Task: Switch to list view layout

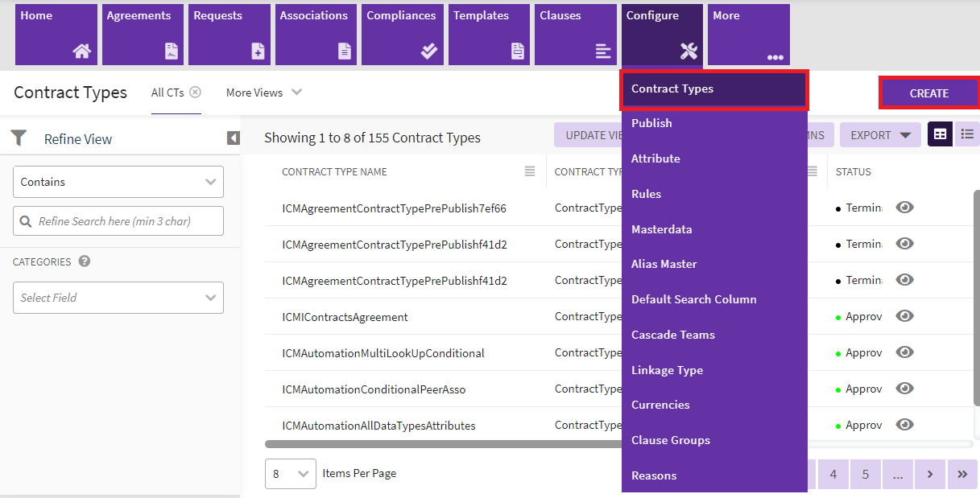Action: [967, 134]
